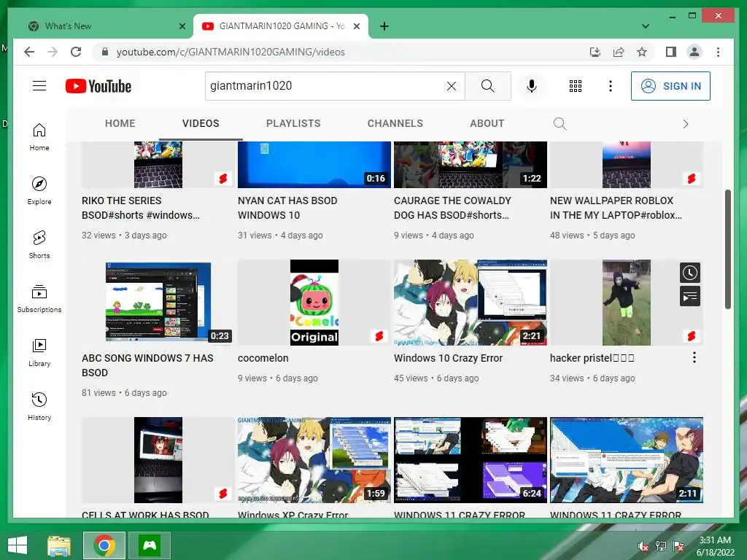
Task: Open Windows 10 Crazy Error video title
Action: (448, 358)
